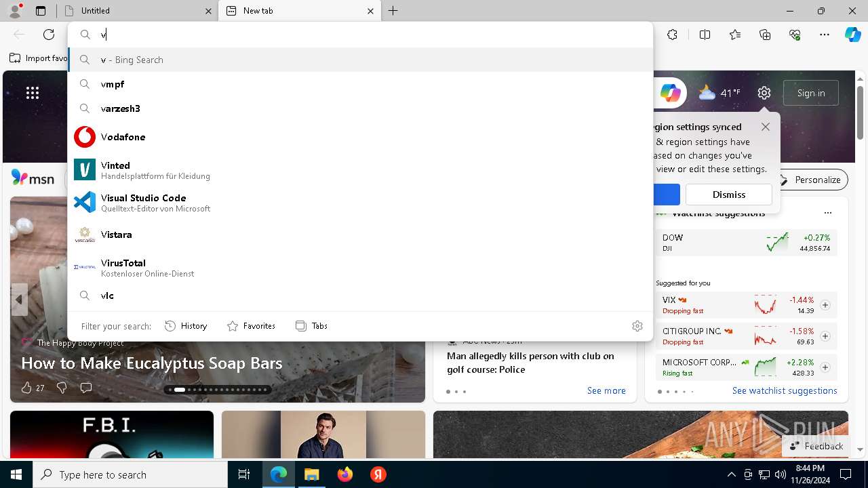Pick the Vodafone suggestion
The height and width of the screenshot is (488, 868).
[360, 137]
